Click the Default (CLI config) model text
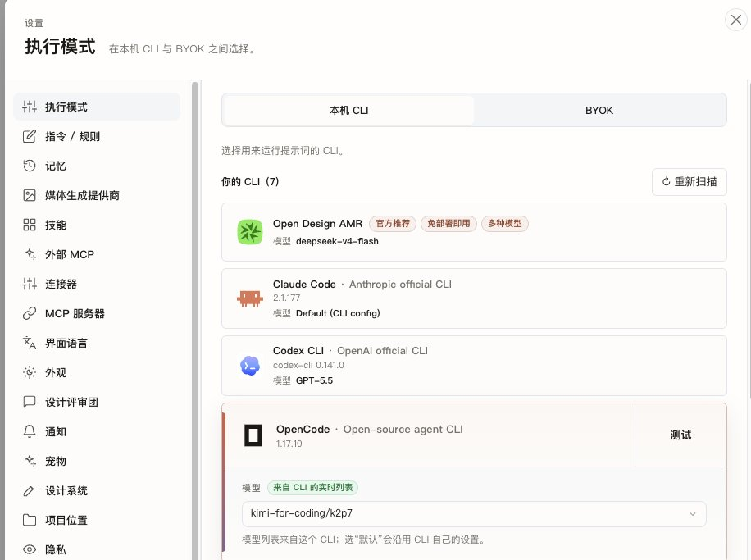 [338, 313]
